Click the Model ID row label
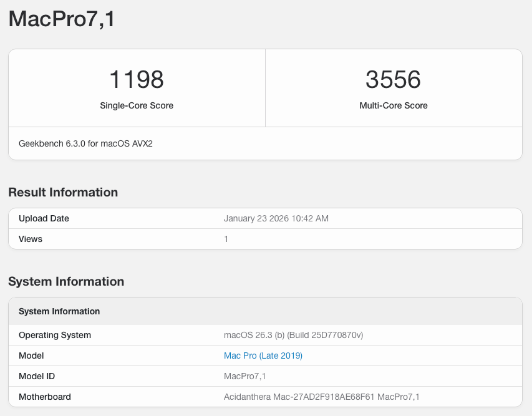Screen dimensions: 532x416 pos(40,376)
